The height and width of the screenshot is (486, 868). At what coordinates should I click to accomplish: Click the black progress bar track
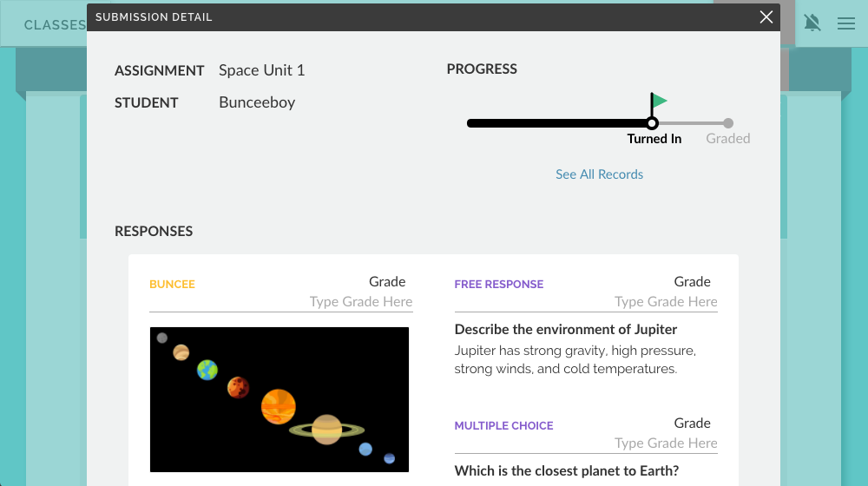coord(556,123)
